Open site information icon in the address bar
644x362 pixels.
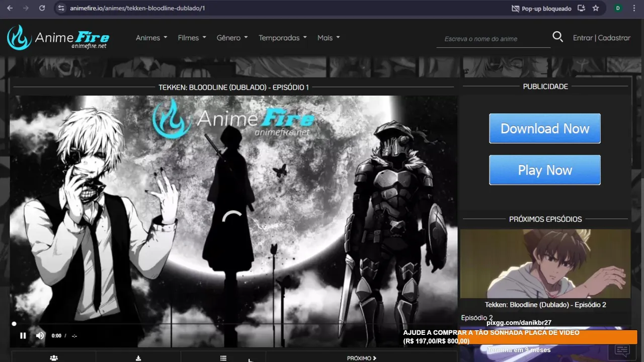[61, 8]
